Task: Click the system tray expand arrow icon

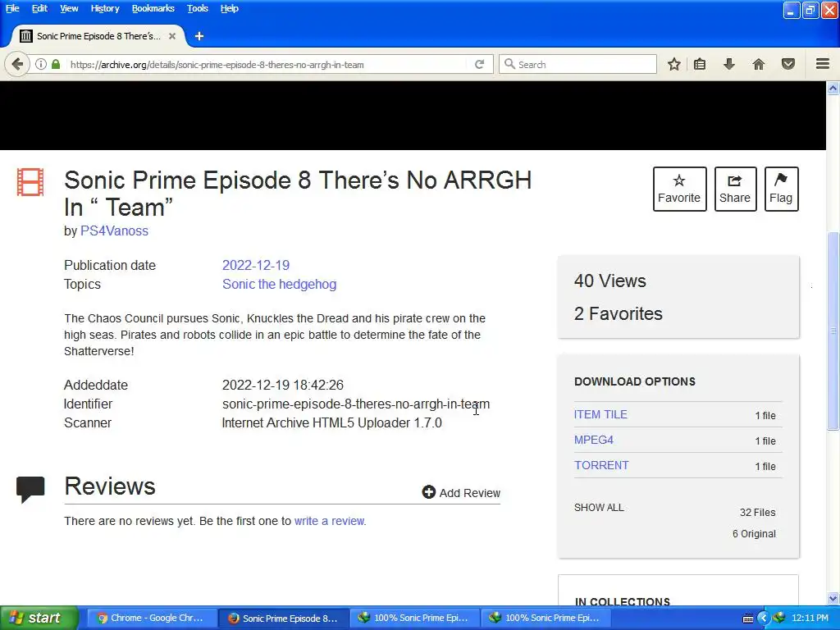Action: coord(764,619)
